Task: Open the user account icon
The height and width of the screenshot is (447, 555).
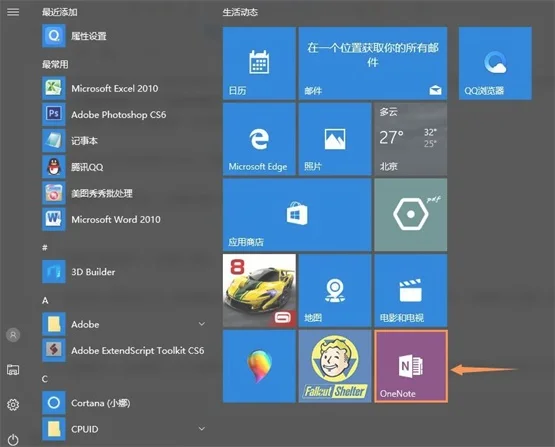Action: tap(13, 335)
